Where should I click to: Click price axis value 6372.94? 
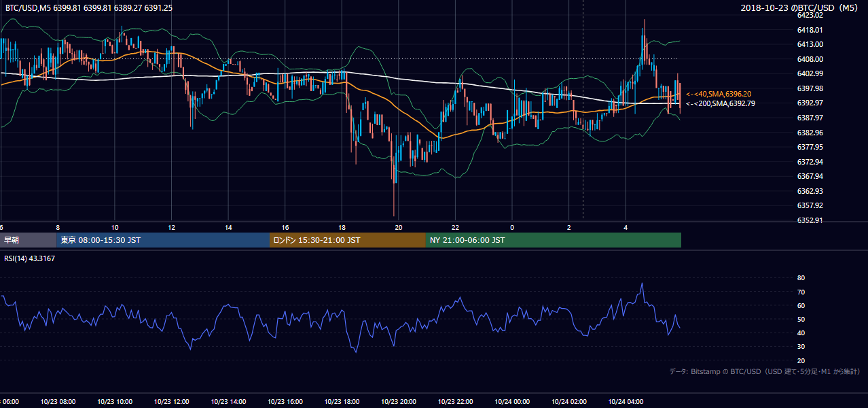coord(810,162)
